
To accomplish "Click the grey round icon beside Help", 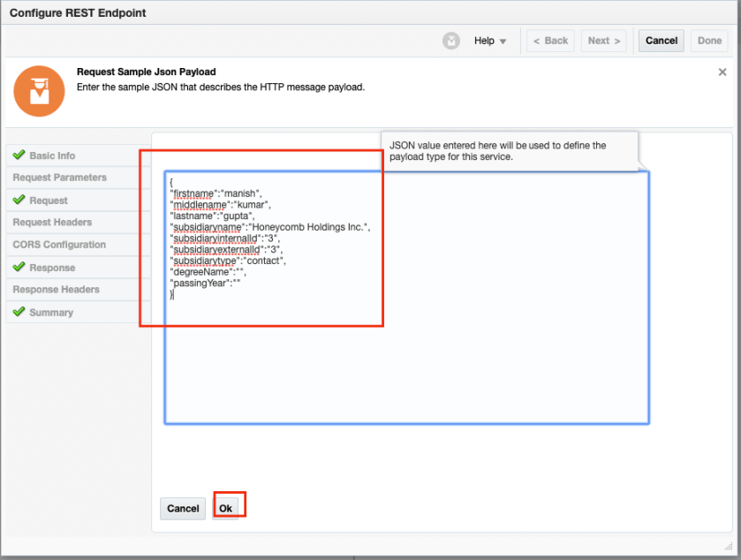I will 451,41.
